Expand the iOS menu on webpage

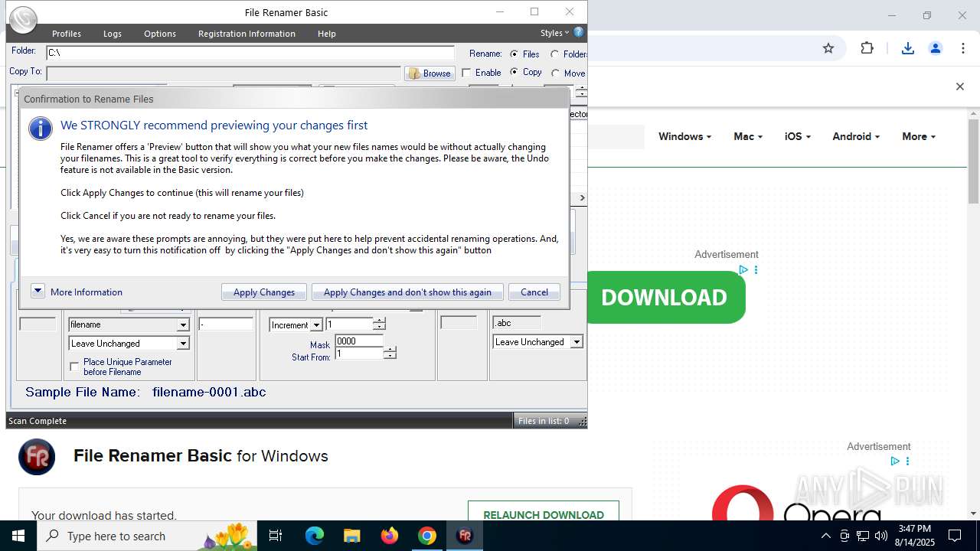[x=798, y=136]
